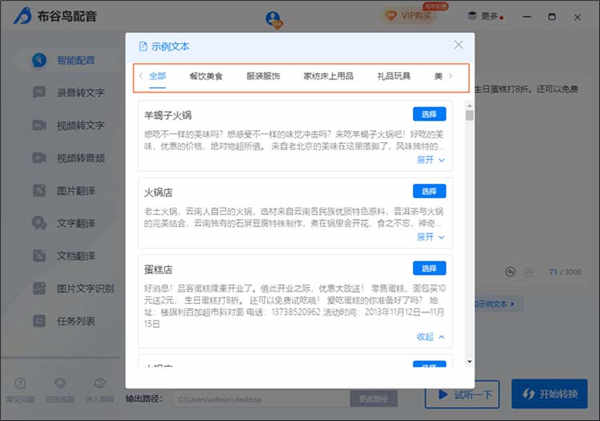Expand the 羊蝎子火锅 sample text
The height and width of the screenshot is (421, 600).
(x=430, y=160)
